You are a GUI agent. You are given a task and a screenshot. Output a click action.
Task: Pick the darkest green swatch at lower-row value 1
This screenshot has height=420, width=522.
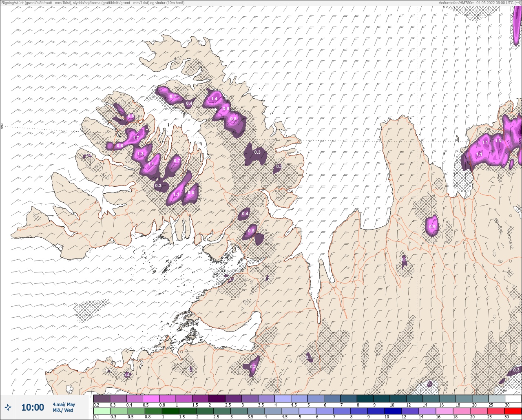click(x=170, y=411)
